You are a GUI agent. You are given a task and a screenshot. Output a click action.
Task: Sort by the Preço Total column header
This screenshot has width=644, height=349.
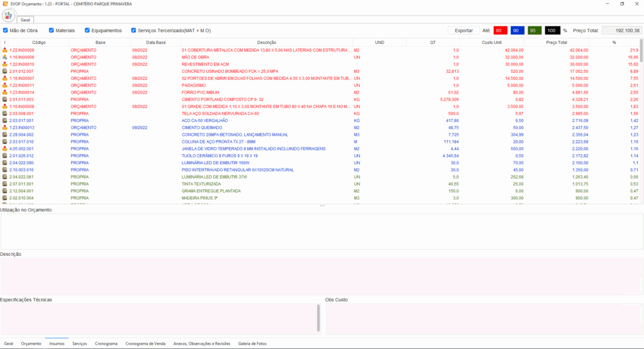coord(557,42)
